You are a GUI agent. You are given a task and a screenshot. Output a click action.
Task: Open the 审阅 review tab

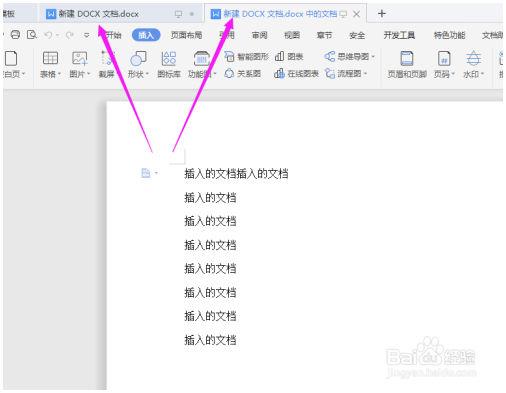pos(259,35)
